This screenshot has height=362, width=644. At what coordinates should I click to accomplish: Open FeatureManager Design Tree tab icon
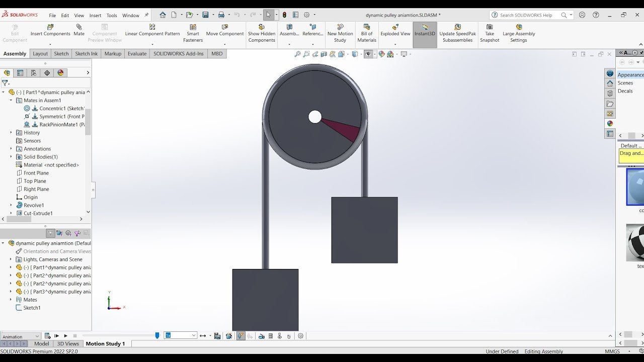(x=7, y=73)
